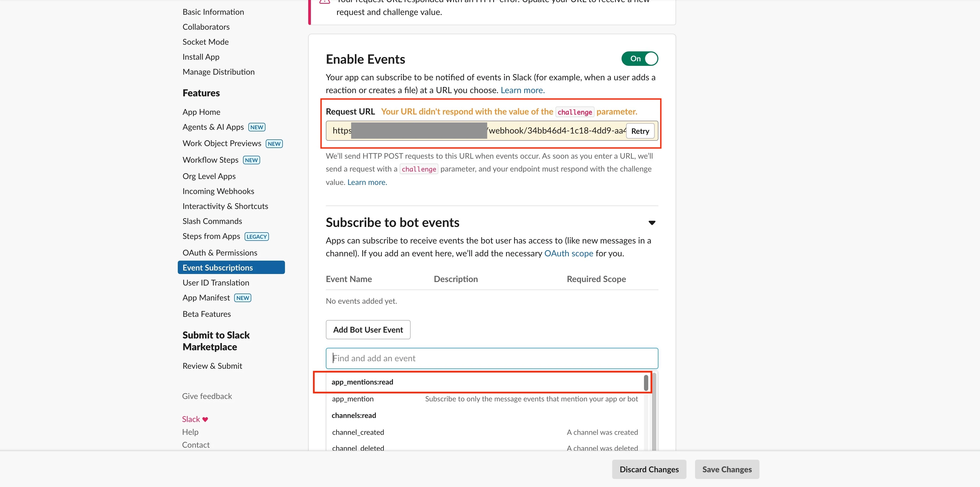Screen dimensions: 980x487
Task: Select the app_mention event from the list
Action: tap(353, 399)
